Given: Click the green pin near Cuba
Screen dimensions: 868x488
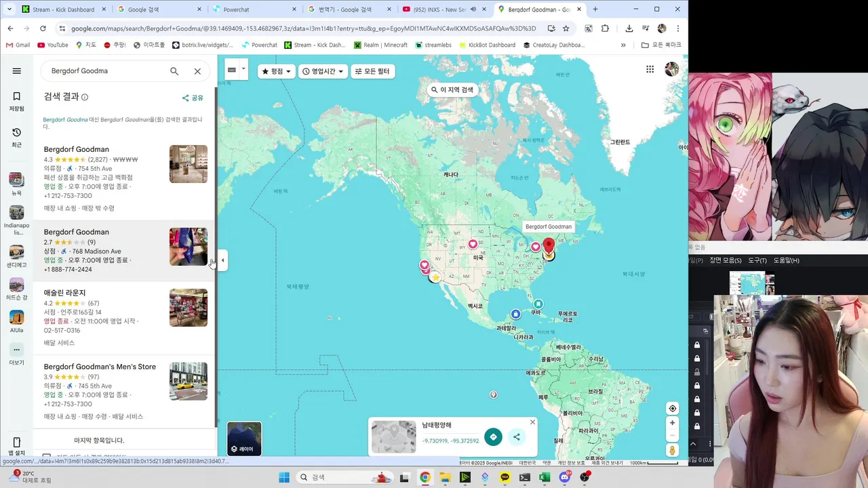Looking at the screenshot, I should click(538, 304).
